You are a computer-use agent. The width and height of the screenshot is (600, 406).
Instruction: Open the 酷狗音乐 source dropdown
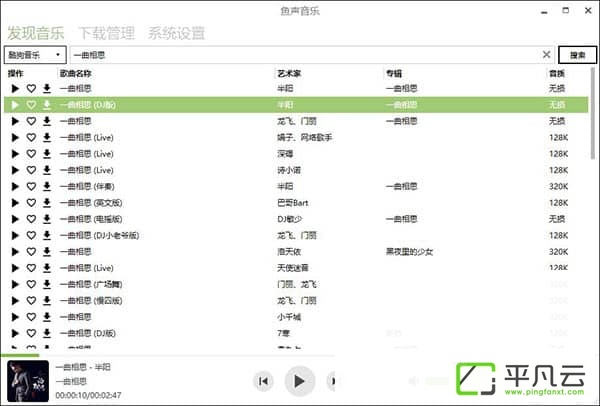click(35, 55)
